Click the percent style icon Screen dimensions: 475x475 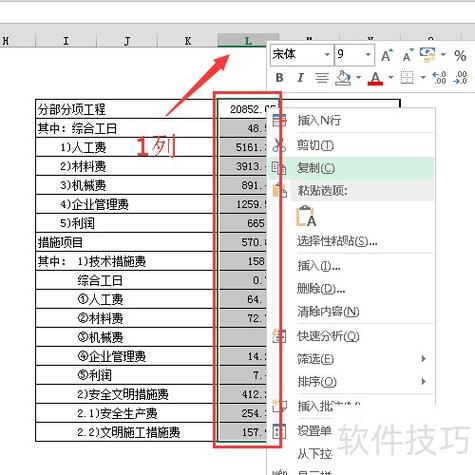point(460,55)
